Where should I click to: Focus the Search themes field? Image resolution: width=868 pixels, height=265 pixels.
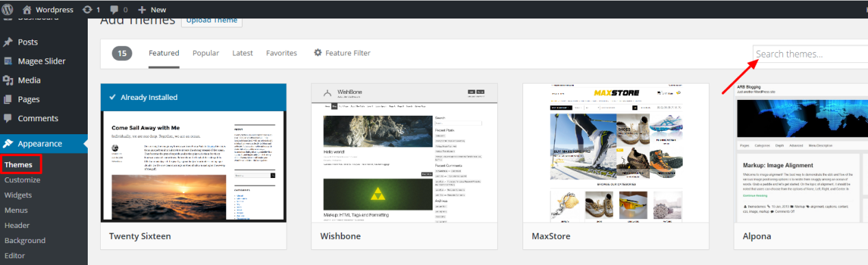(x=810, y=54)
